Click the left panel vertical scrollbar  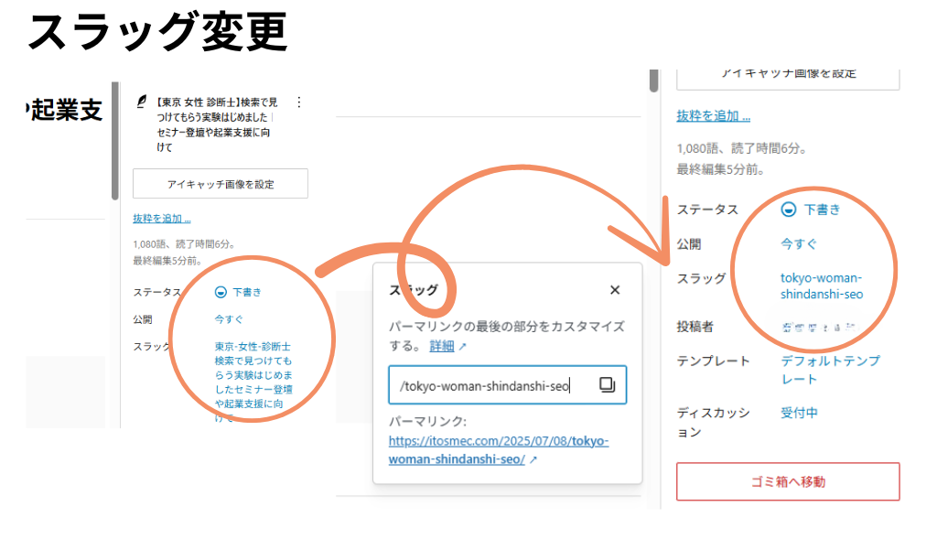tap(114, 140)
